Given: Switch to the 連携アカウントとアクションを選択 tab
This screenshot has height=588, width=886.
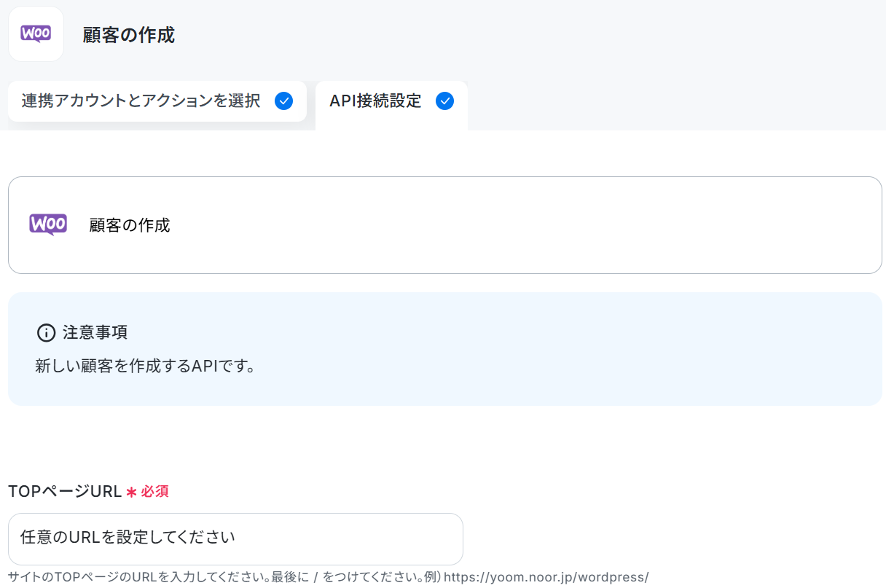Looking at the screenshot, I should pyautogui.click(x=157, y=101).
